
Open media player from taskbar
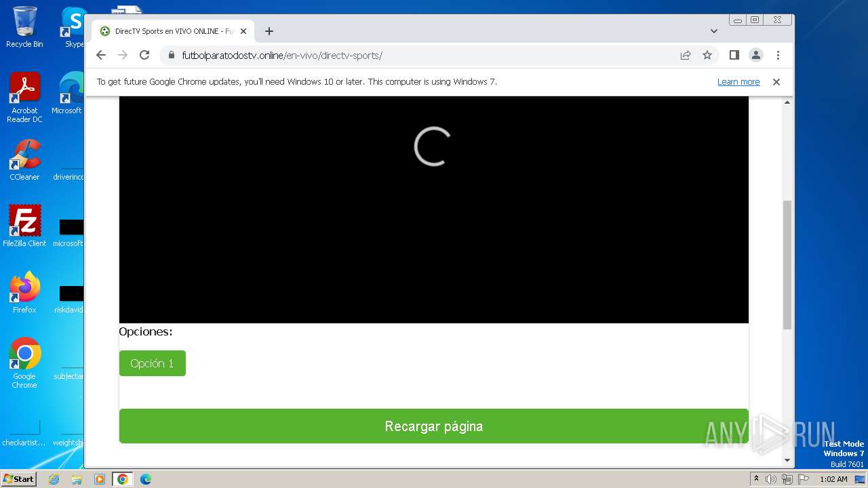[99, 479]
